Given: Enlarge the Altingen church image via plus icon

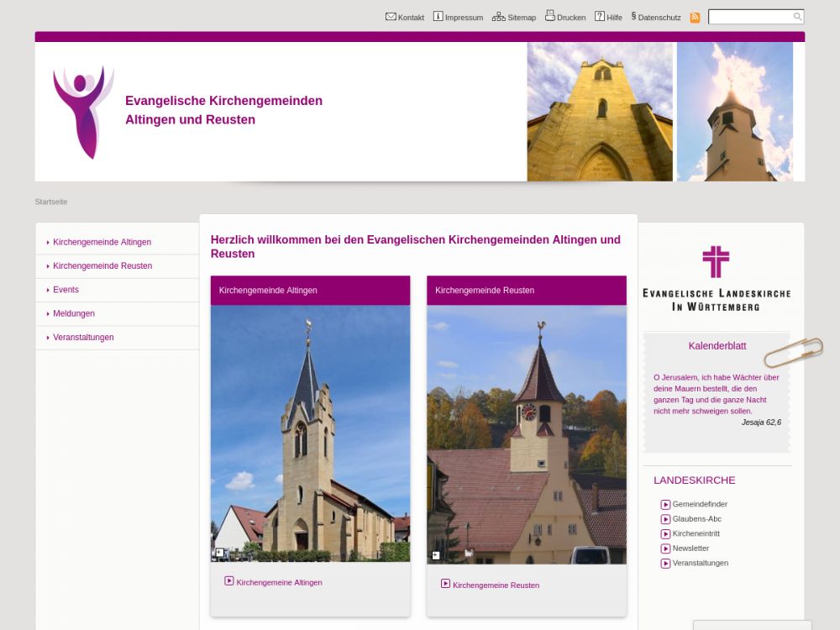Looking at the screenshot, I should (219, 553).
